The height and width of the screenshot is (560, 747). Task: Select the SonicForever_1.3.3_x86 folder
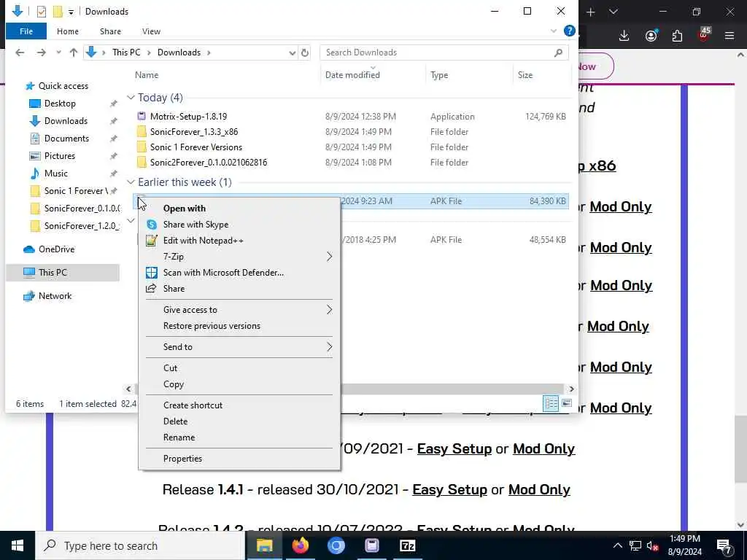pyautogui.click(x=194, y=132)
